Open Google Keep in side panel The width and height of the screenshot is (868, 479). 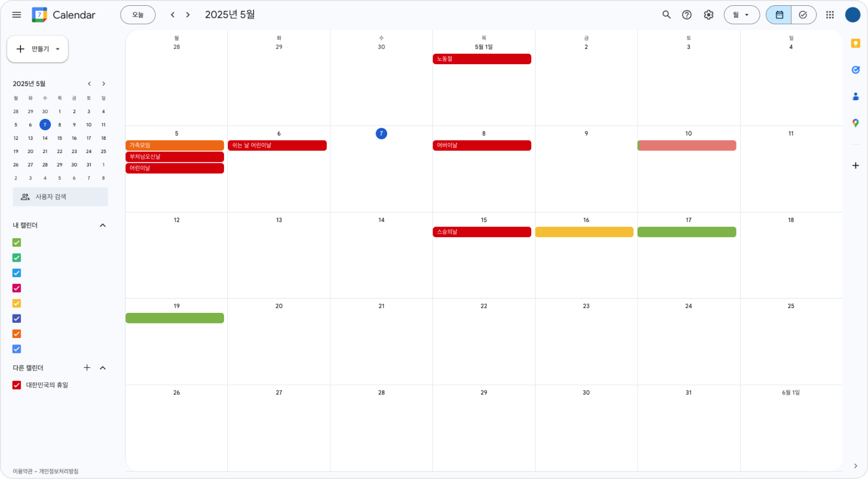pyautogui.click(x=855, y=44)
